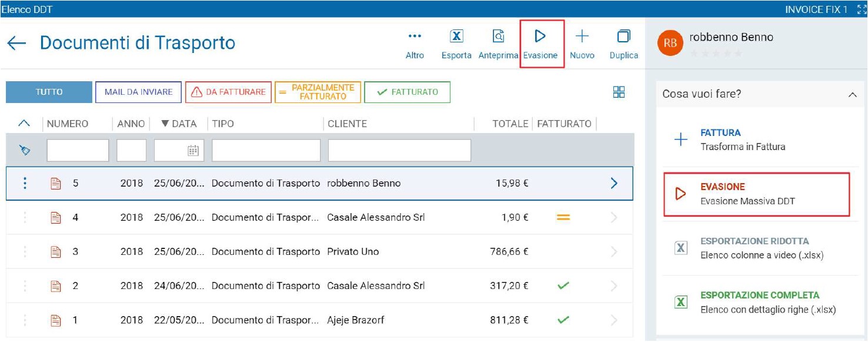Run EVASIONE Massiva DDT action
Screen dimensions: 868x342
[756, 194]
